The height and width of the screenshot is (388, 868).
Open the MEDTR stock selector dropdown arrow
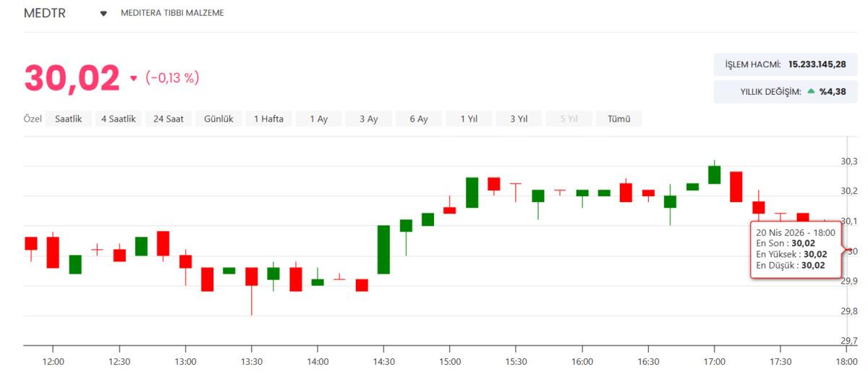coord(103,14)
